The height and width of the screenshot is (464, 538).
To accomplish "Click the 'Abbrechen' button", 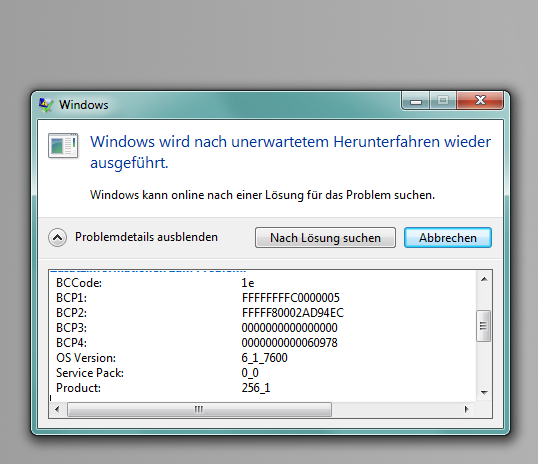I will click(448, 237).
